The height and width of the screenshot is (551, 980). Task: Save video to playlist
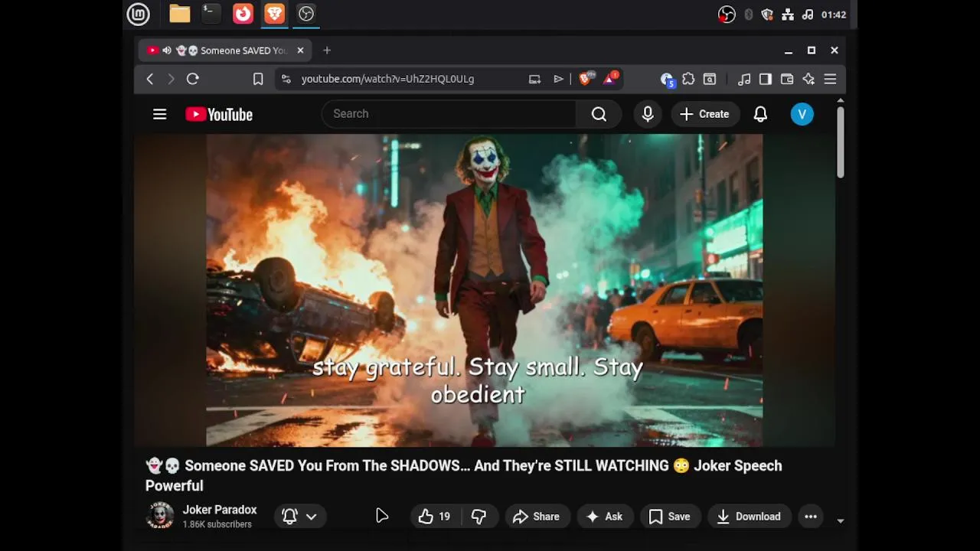(670, 517)
